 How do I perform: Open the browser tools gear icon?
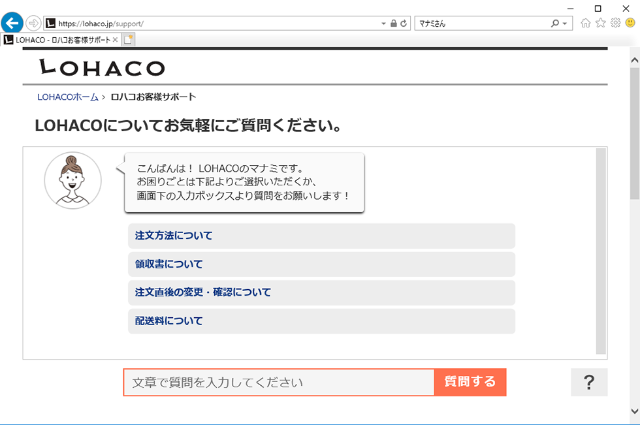tap(614, 22)
